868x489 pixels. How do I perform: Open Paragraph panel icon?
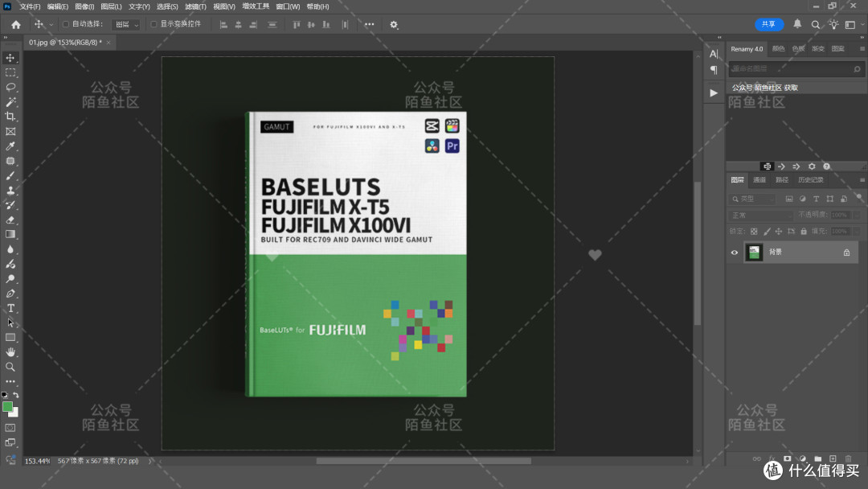tap(714, 70)
